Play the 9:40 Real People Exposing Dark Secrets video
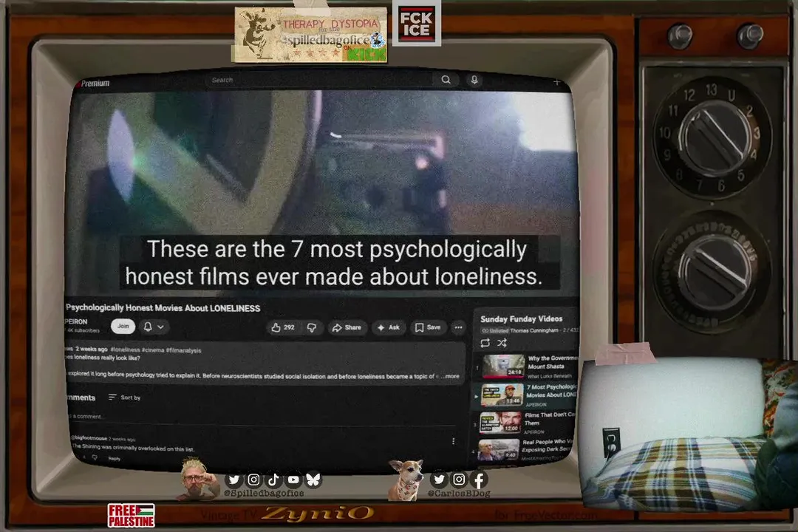 coord(498,449)
